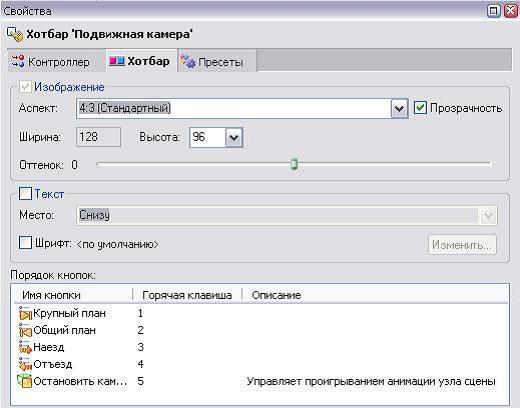
Task: Check the Шрифт checkbox
Action: pyautogui.click(x=25, y=243)
